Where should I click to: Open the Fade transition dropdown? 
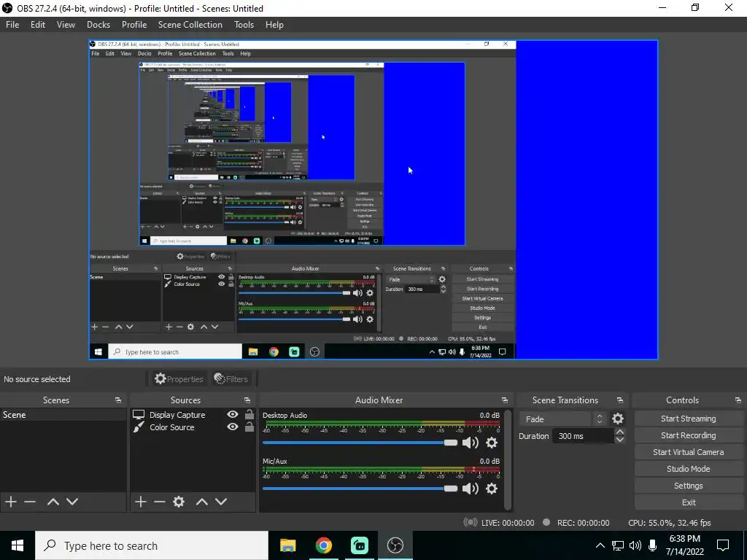pos(562,419)
